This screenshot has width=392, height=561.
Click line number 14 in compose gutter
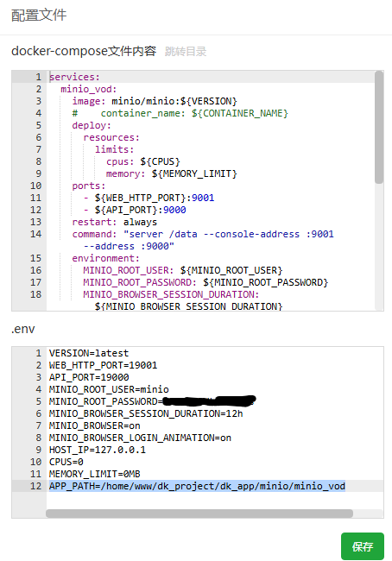[36, 235]
